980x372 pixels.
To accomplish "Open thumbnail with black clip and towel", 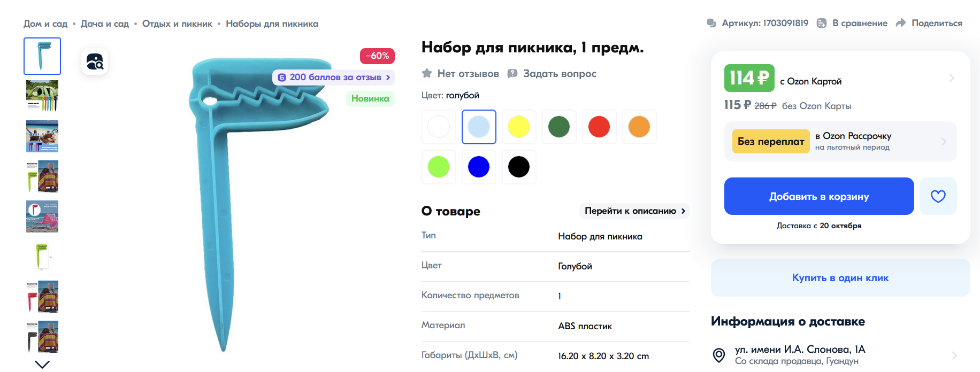I will (x=42, y=337).
